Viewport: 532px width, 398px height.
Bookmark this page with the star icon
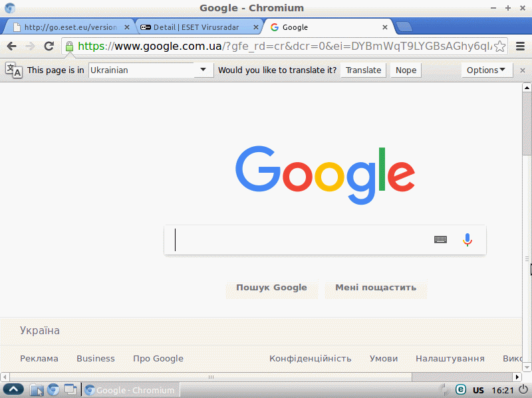(x=500, y=46)
